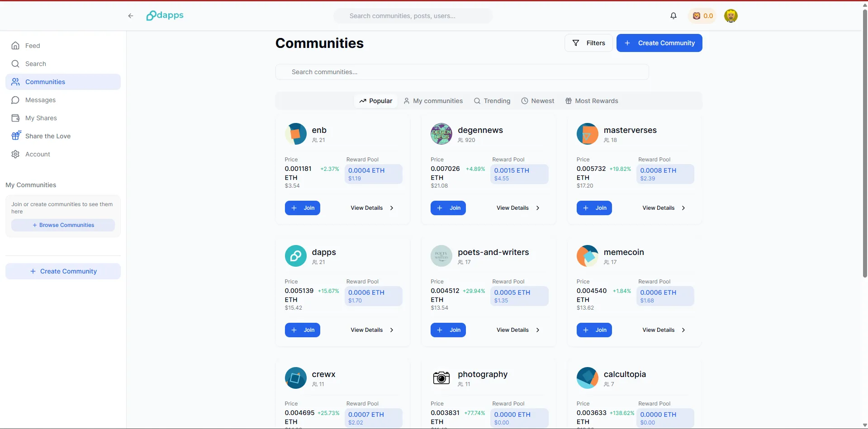The image size is (868, 429).
Task: Click the dapps community avatar
Action: tap(296, 256)
